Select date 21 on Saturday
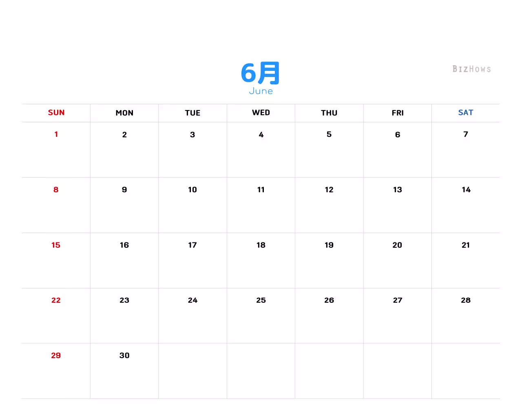Viewport: 522px width, 420px height. pos(465,245)
